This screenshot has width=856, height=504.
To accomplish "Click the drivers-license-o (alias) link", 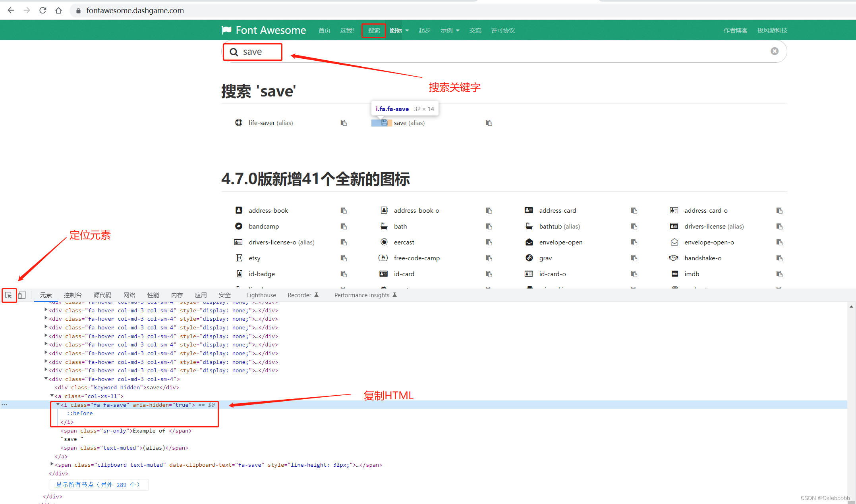I will (282, 242).
